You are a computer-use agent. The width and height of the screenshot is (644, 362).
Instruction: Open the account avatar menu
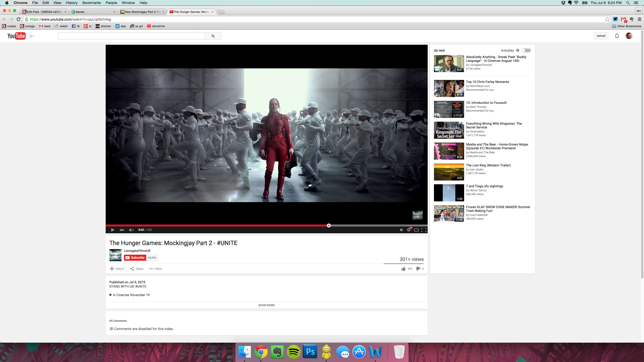(629, 36)
